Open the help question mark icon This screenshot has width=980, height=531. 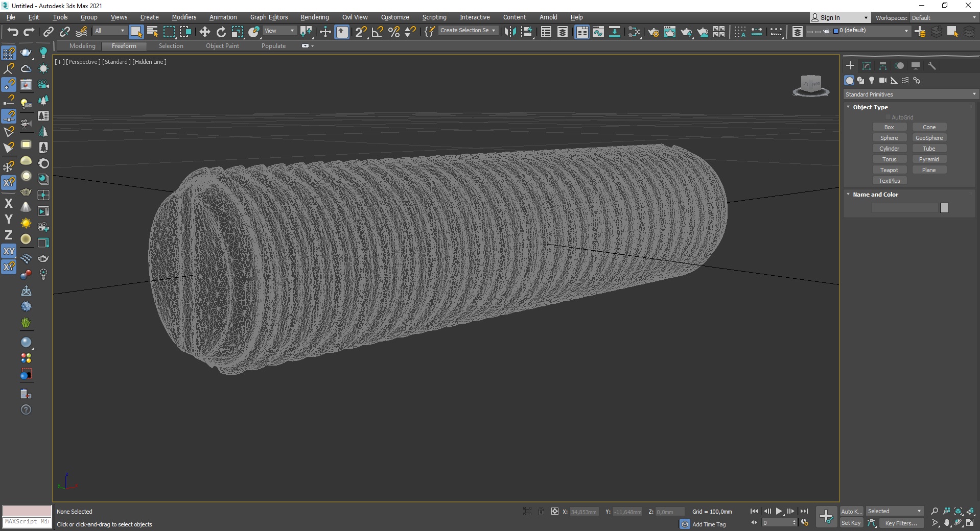[x=26, y=410]
